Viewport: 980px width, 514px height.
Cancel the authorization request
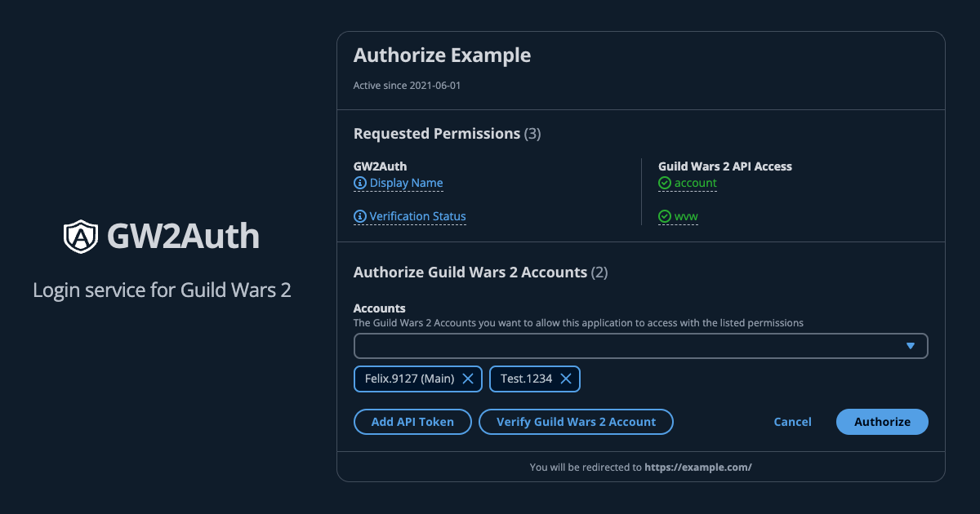pyautogui.click(x=792, y=422)
